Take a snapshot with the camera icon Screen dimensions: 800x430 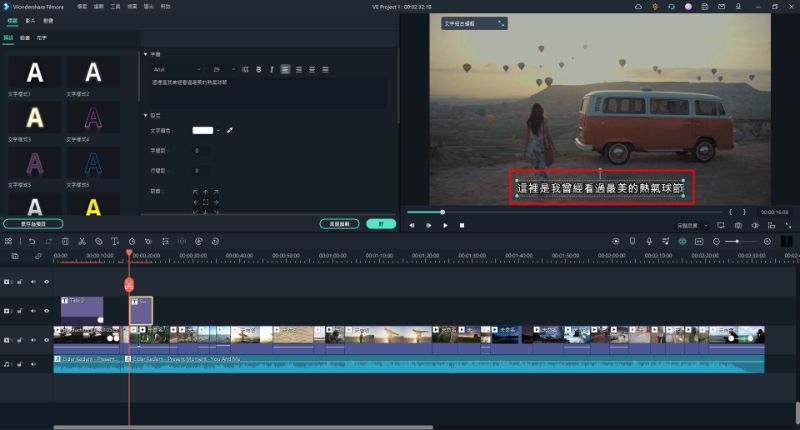click(x=738, y=225)
